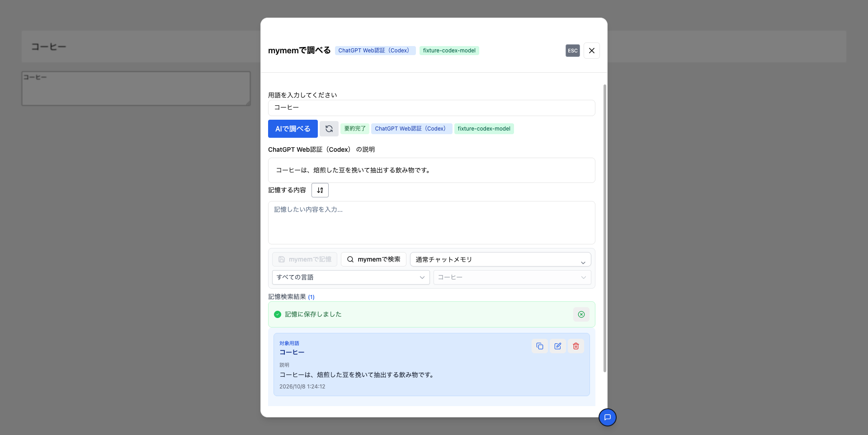
Task: Click the mymemで検索 button
Action: (373, 259)
